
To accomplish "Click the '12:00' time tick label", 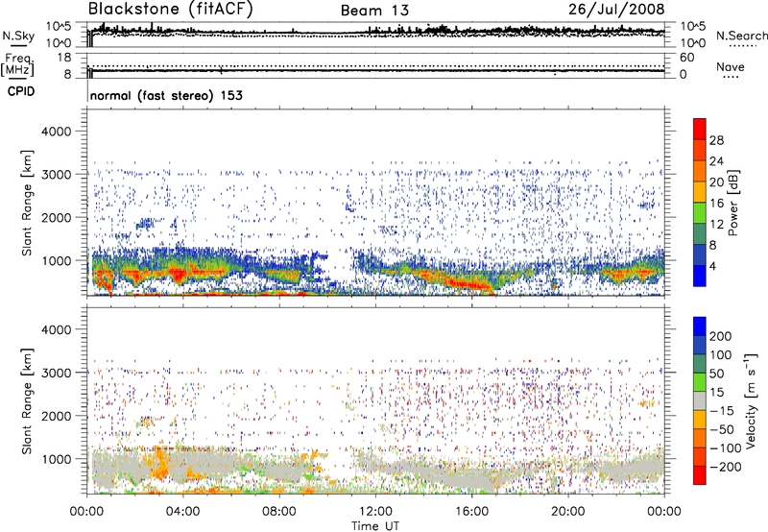I will (x=375, y=512).
